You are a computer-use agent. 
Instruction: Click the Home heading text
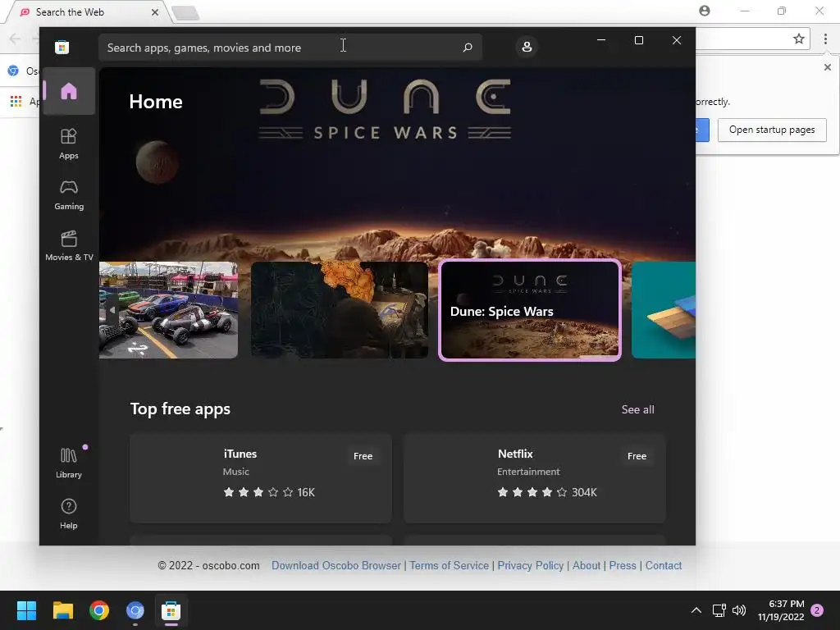point(156,102)
